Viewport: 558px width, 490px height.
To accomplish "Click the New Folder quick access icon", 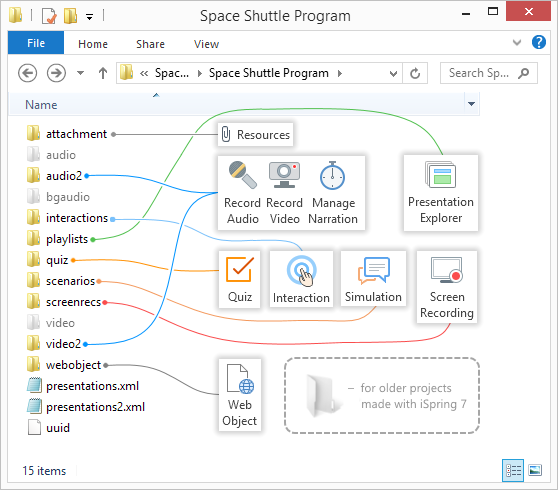I will tap(70, 15).
